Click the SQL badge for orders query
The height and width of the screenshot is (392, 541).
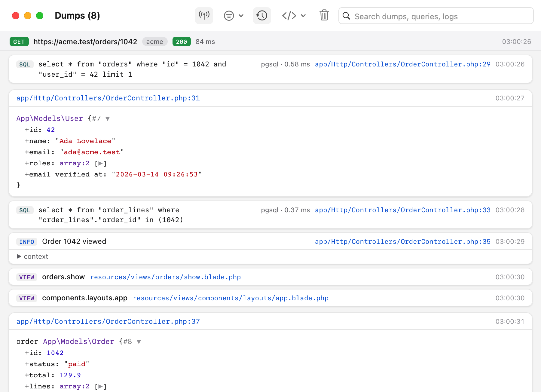tap(25, 65)
